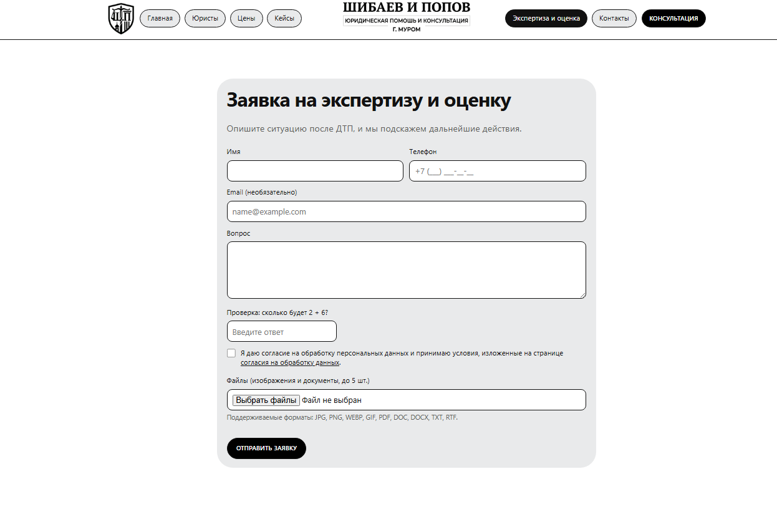Image resolution: width=777 pixels, height=532 pixels.
Task: Submit with Отправить заявку button
Action: tap(266, 448)
